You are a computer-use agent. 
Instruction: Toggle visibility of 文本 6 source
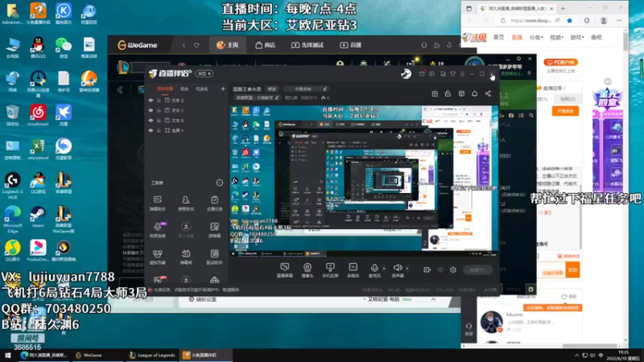coord(151,120)
